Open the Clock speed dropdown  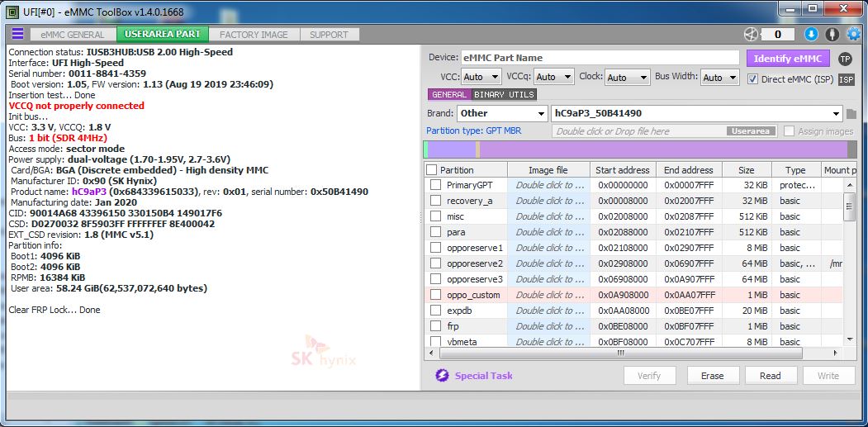(x=627, y=77)
